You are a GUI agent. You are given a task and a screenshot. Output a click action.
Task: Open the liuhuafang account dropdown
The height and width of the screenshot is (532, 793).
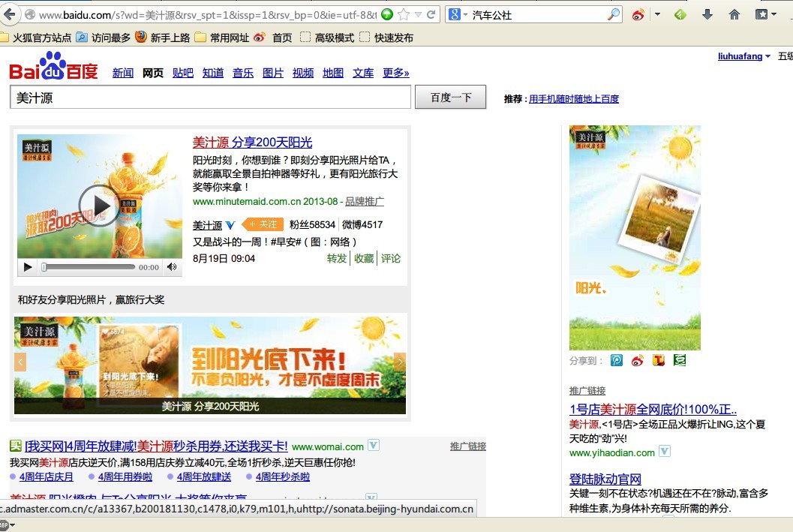click(744, 56)
